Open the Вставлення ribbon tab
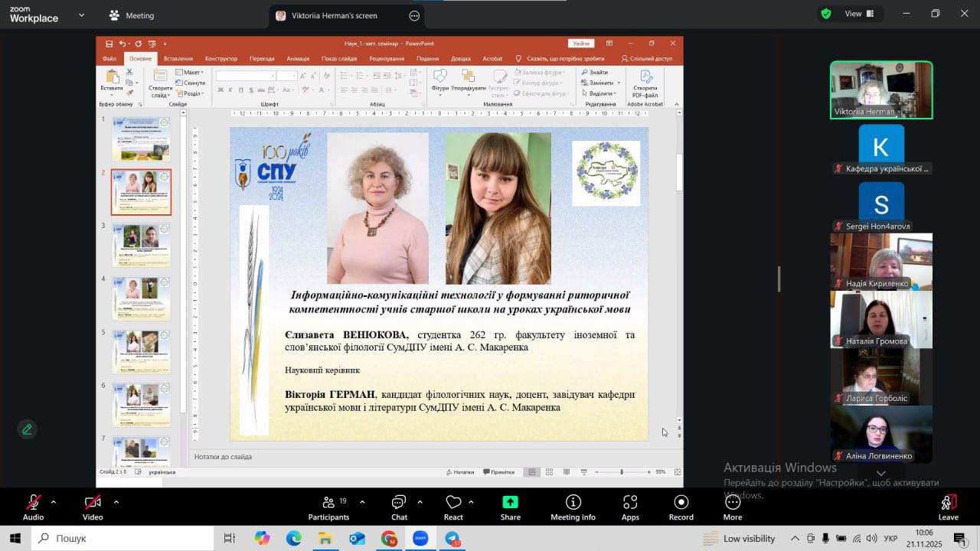This screenshot has width=980, height=551. [178, 59]
